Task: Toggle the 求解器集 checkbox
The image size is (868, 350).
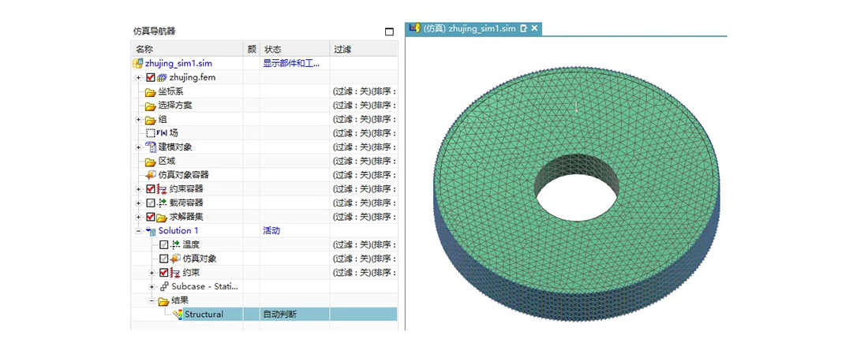Action: (151, 217)
